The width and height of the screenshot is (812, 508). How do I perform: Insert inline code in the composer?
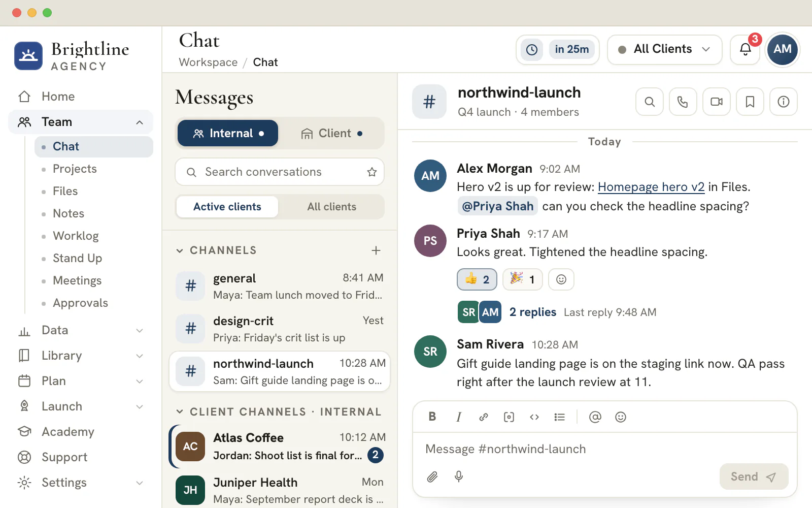click(x=534, y=417)
